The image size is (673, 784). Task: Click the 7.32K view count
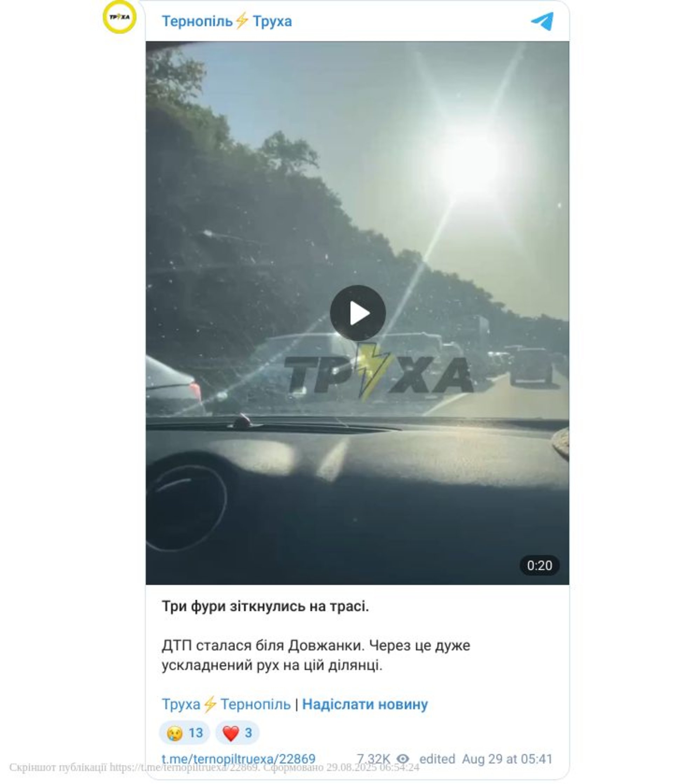tap(373, 759)
